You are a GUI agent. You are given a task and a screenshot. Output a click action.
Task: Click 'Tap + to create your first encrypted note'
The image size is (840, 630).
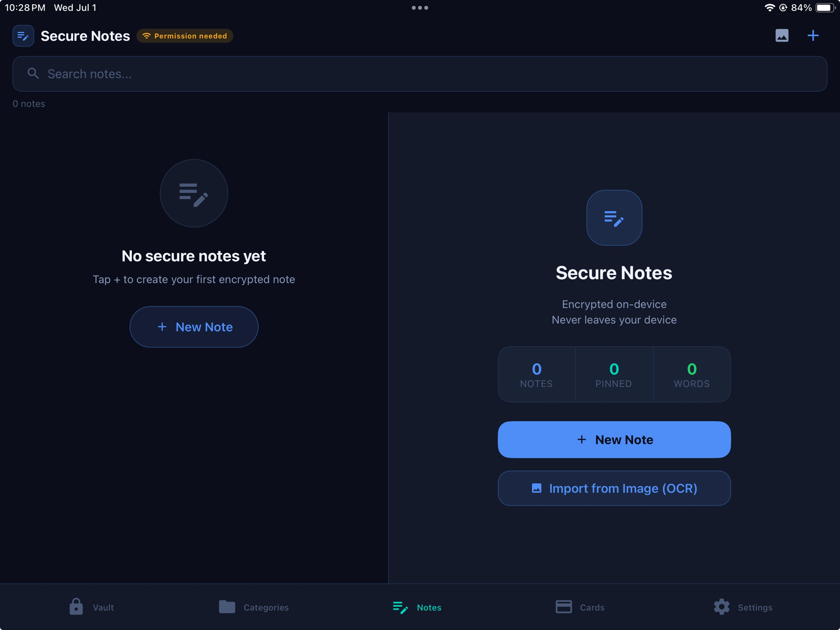click(x=194, y=280)
